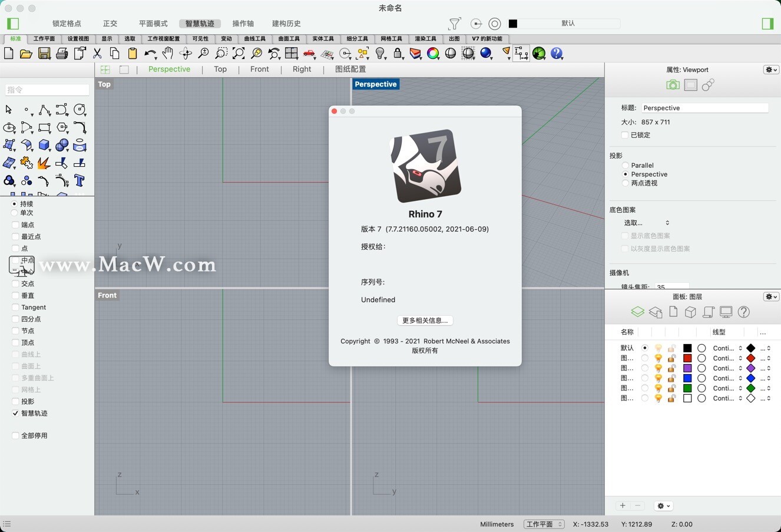Select the 单次 radio button
Screen dimensions: 781x532
point(14,213)
